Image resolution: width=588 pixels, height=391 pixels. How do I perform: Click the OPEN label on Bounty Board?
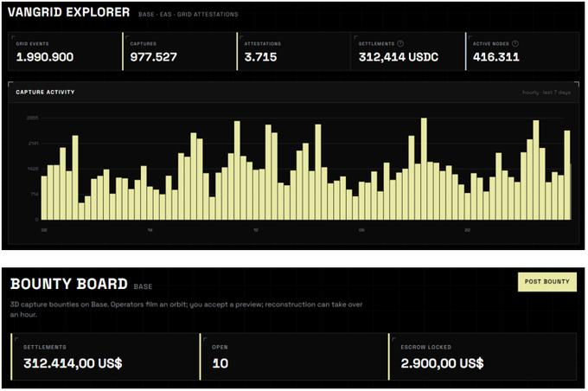click(x=220, y=348)
